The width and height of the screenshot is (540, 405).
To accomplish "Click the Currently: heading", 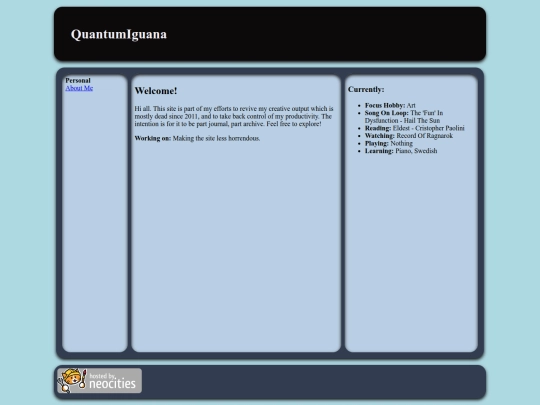I will pyautogui.click(x=366, y=89).
